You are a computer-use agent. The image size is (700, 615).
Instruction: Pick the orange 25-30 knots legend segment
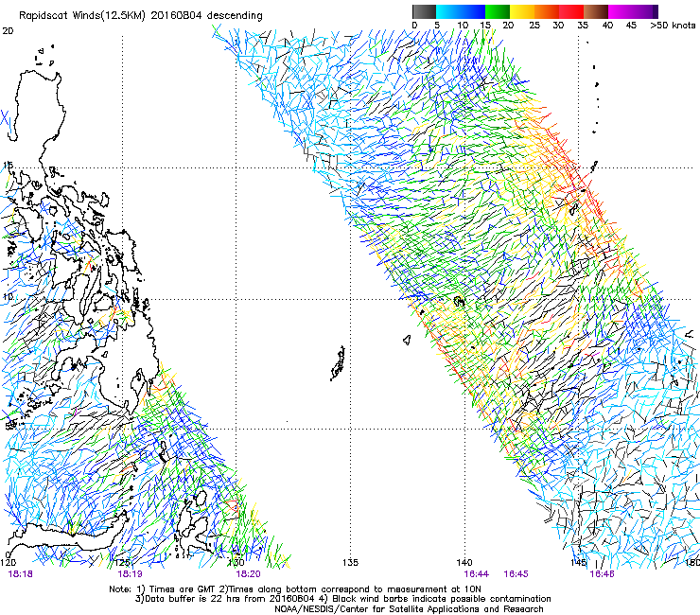[547, 11]
